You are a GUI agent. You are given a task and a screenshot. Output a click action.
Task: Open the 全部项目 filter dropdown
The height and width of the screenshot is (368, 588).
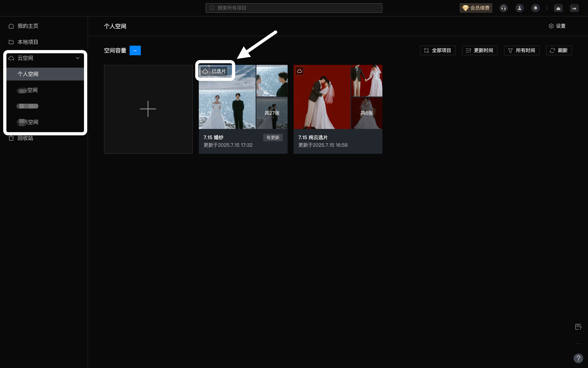pyautogui.click(x=438, y=50)
